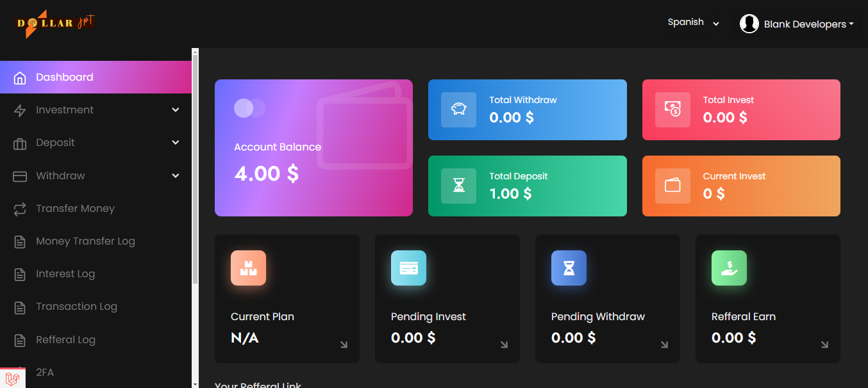Open the Pending Invest arrow link

tap(504, 344)
